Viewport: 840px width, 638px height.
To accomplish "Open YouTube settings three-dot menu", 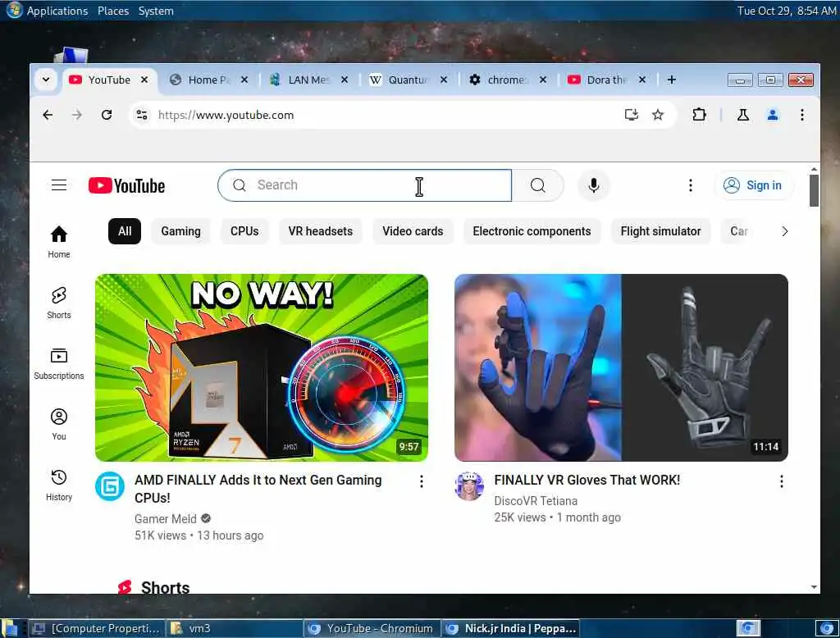I will [691, 185].
